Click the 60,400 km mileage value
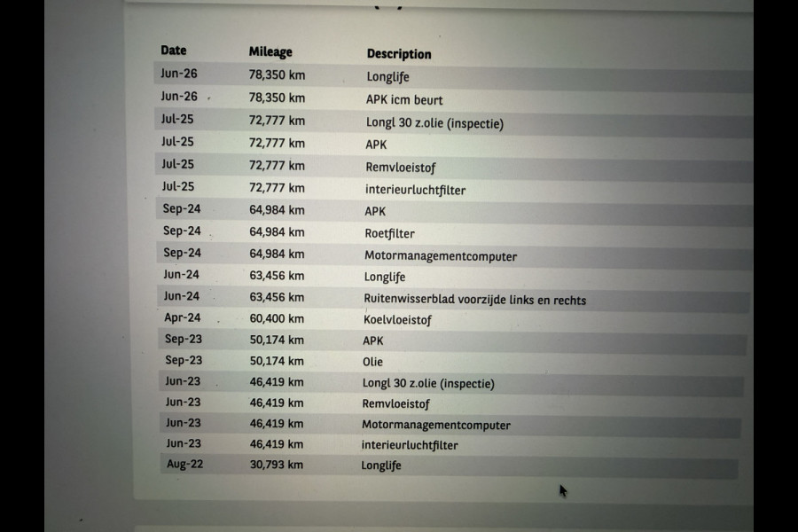Viewport: 798px width, 532px height. [277, 318]
